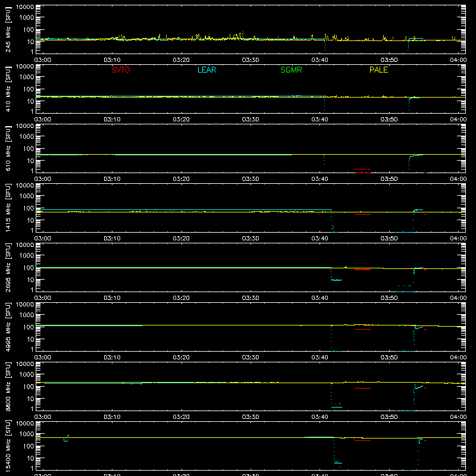Click the cyan LEAR legend label

coord(206,70)
